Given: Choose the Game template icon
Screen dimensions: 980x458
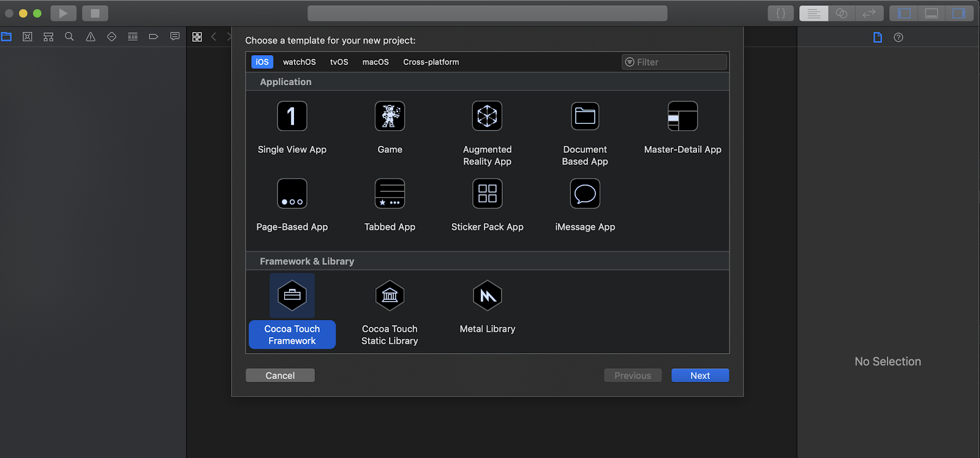Looking at the screenshot, I should pos(390,116).
